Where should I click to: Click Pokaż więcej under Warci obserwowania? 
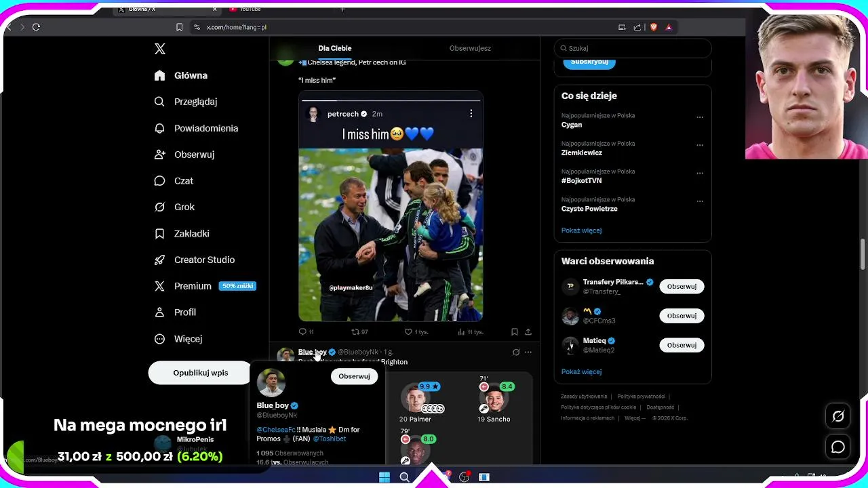(x=581, y=372)
